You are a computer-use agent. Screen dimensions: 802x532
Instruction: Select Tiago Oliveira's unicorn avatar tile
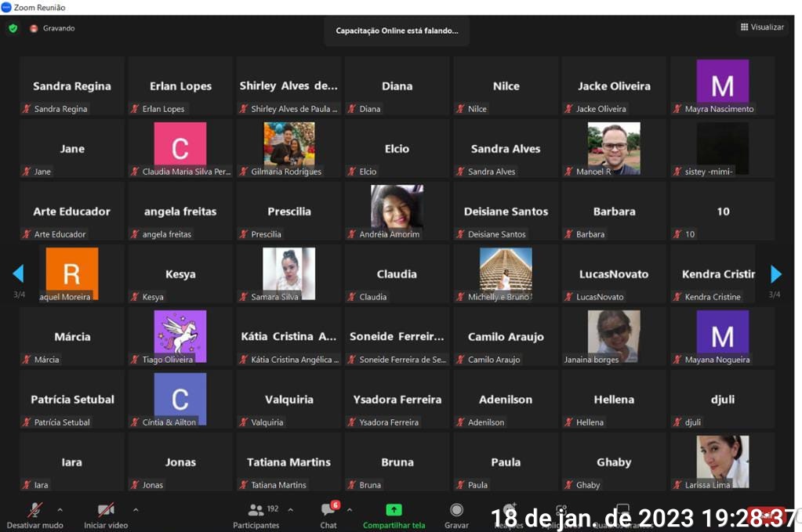[180, 336]
